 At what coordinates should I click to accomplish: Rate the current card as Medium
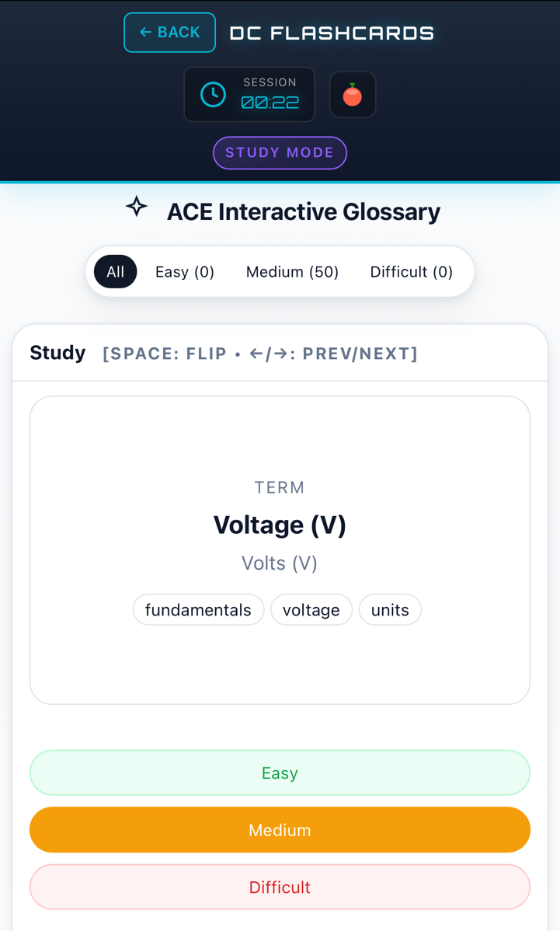tap(280, 829)
